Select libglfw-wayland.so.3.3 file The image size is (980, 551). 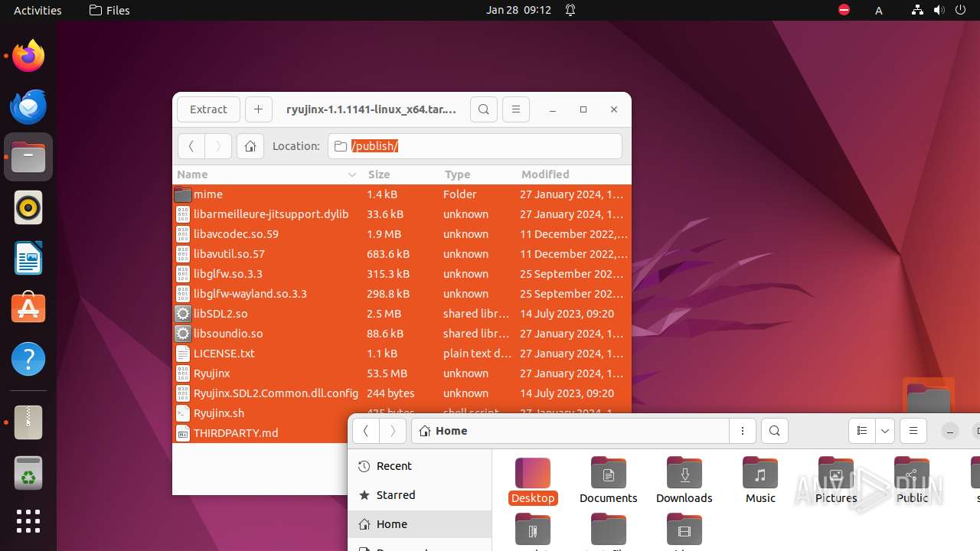pos(402,294)
